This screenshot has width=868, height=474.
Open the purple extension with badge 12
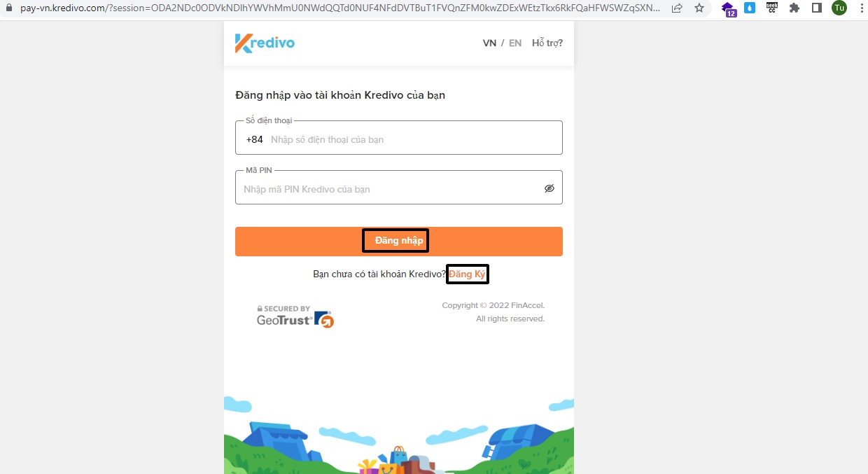[729, 9]
